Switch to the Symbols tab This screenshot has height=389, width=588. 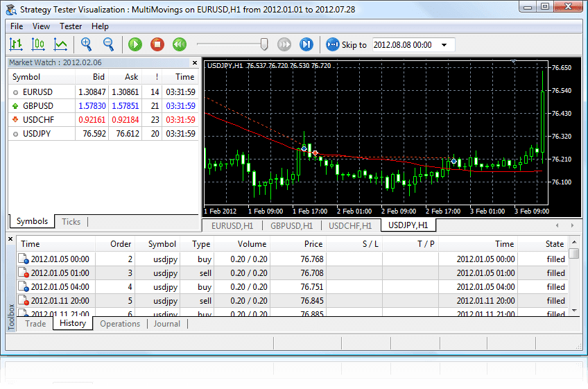click(x=32, y=221)
